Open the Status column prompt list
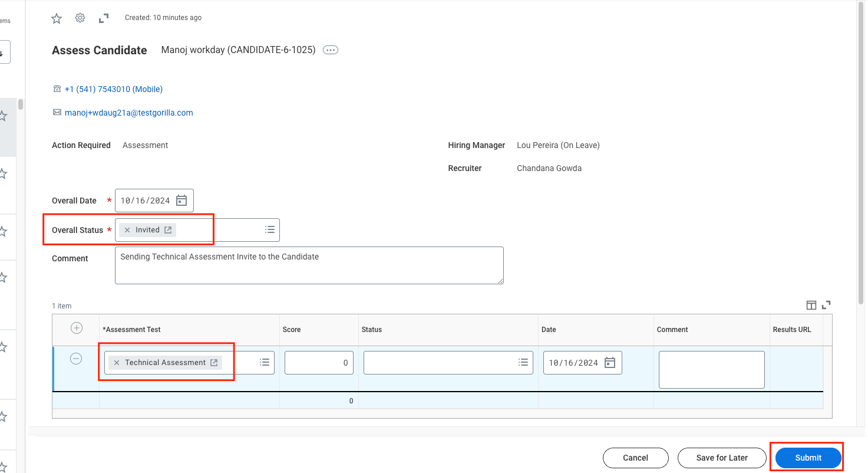 (523, 362)
